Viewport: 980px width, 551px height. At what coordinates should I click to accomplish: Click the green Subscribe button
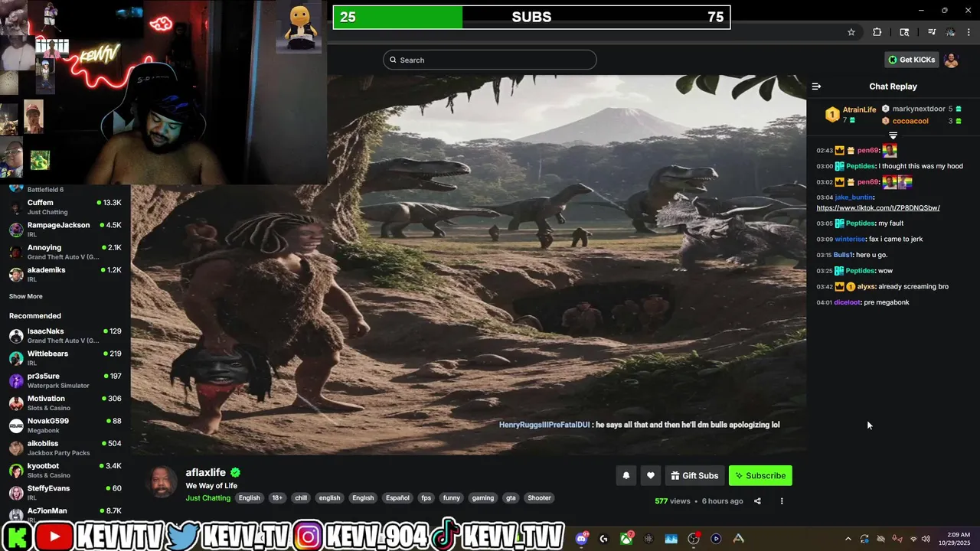coord(760,475)
